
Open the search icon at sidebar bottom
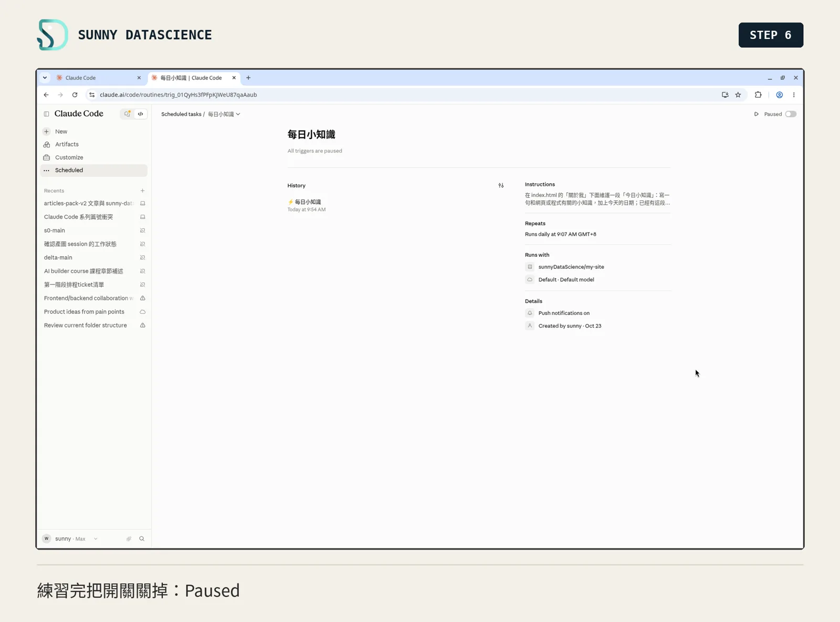click(x=142, y=539)
